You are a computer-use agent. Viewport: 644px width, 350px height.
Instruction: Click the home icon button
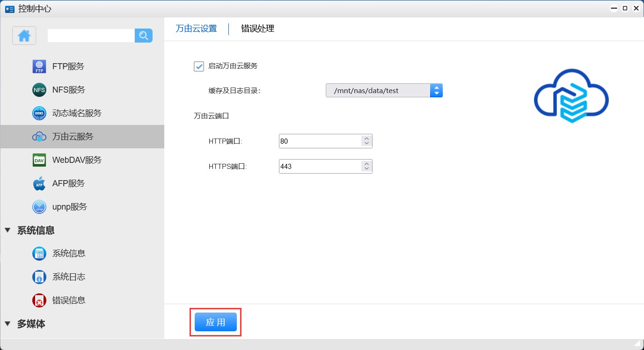click(x=24, y=36)
